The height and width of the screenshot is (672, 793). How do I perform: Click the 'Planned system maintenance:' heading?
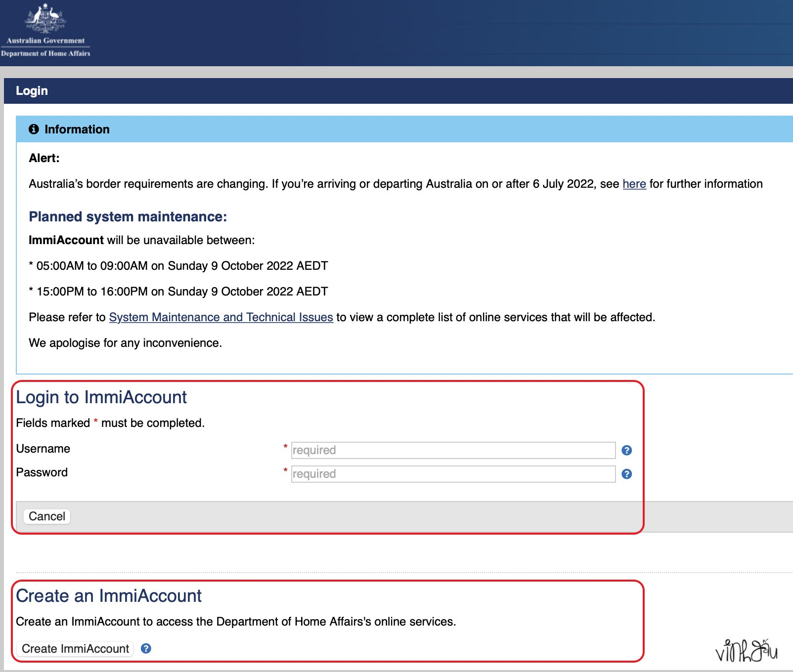click(128, 216)
